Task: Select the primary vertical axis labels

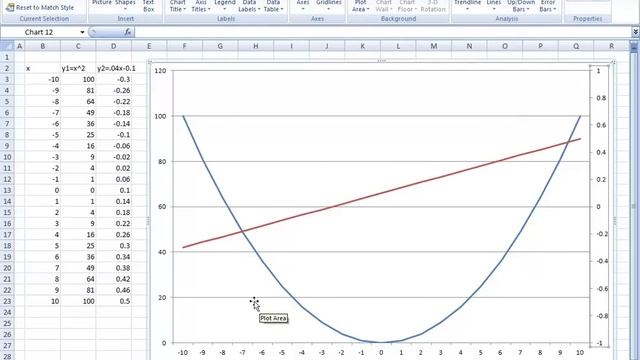Action: pyautogui.click(x=160, y=207)
